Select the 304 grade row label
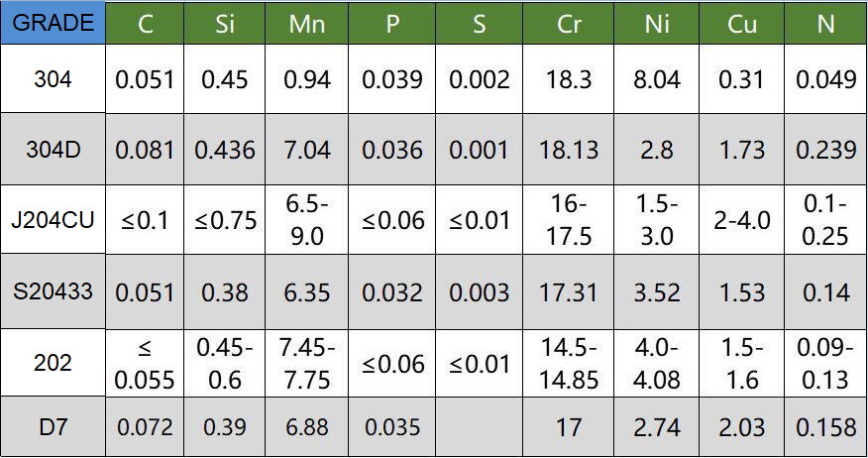 pos(53,78)
